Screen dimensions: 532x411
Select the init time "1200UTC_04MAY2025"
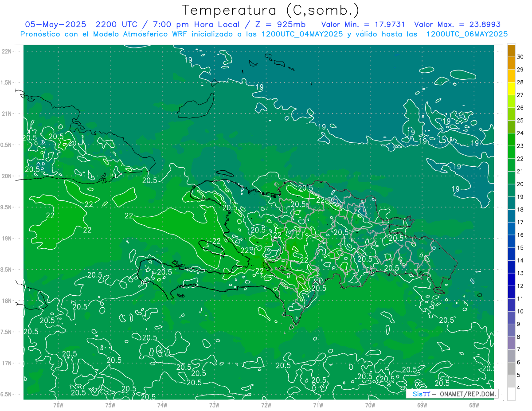click(x=302, y=34)
